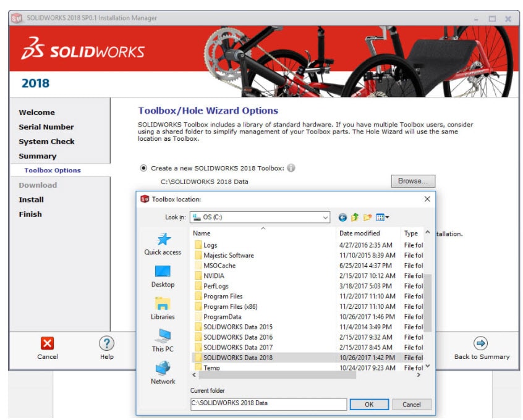Click the Current folder path field

click(x=268, y=405)
